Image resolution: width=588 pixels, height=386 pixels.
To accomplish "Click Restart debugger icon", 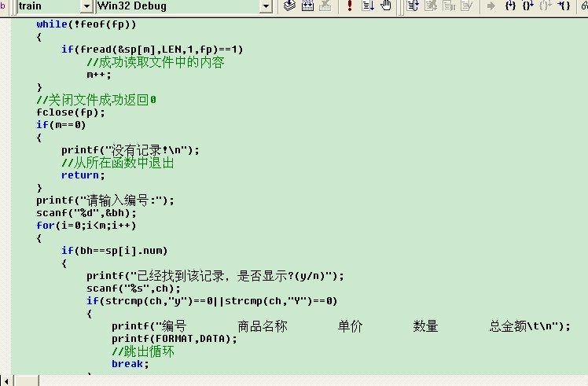I will [414, 6].
